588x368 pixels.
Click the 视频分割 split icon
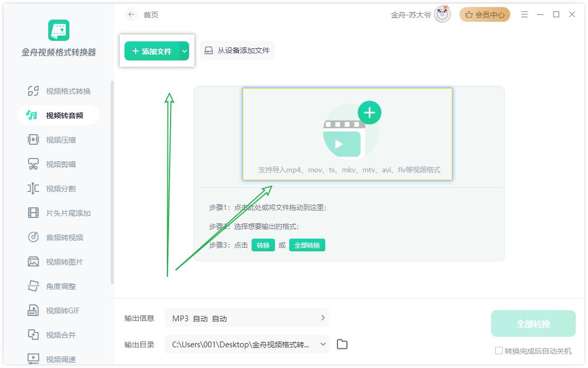[33, 189]
